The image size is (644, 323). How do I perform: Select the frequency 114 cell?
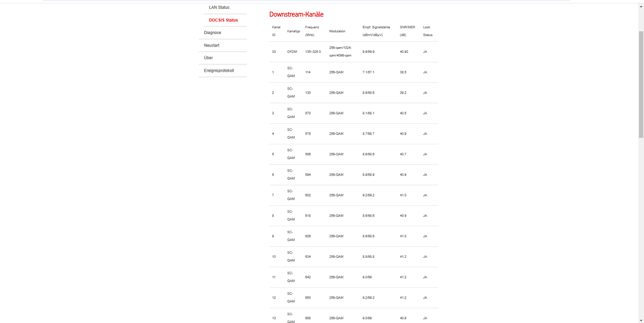click(x=308, y=72)
